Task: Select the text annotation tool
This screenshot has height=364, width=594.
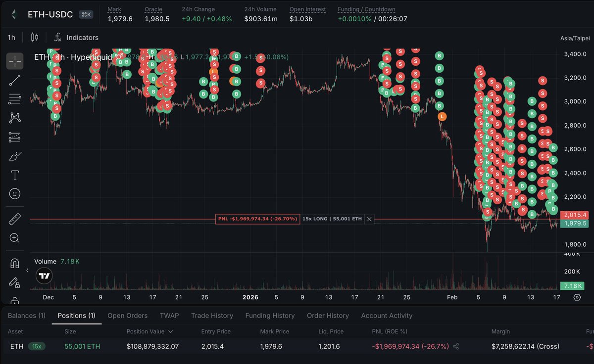Action: tap(15, 175)
